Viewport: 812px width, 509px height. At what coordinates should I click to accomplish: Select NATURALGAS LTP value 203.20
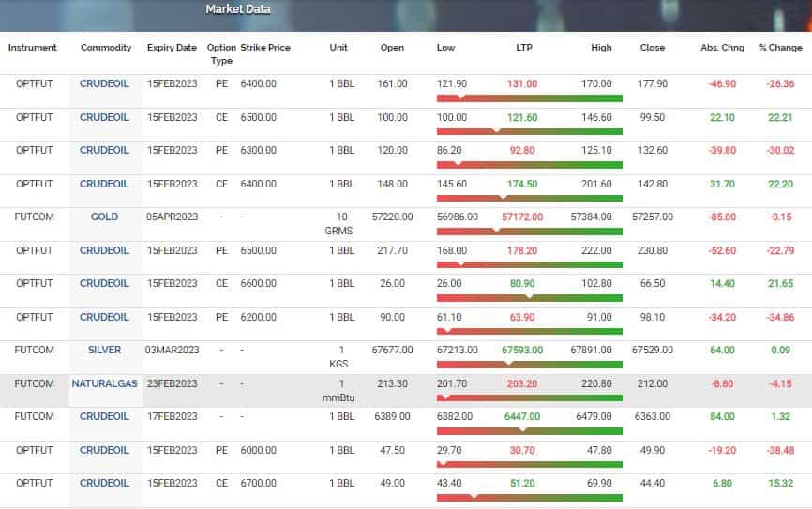(x=522, y=383)
